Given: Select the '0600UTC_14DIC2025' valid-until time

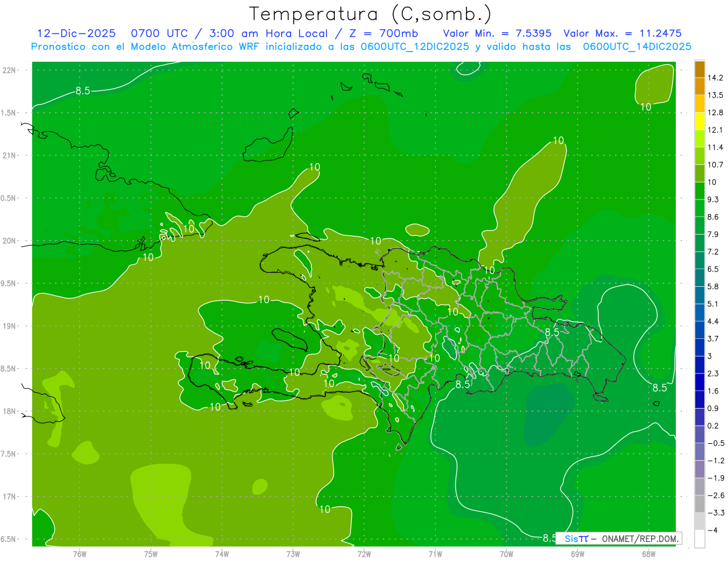Looking at the screenshot, I should [637, 47].
